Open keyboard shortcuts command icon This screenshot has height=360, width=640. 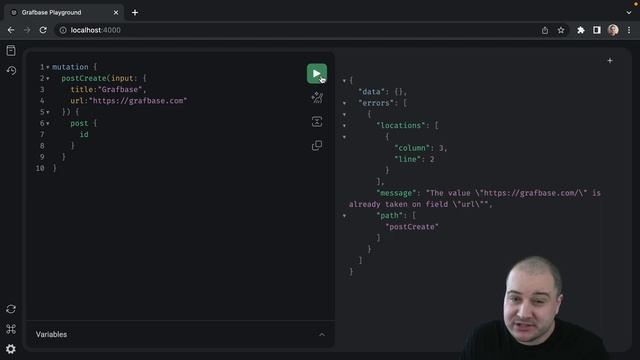(11, 329)
